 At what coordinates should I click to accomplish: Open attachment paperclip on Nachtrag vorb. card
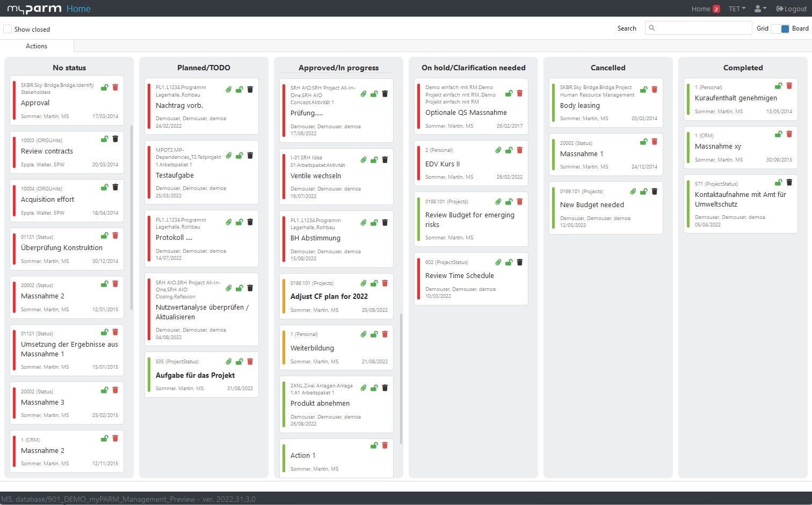[x=229, y=90]
